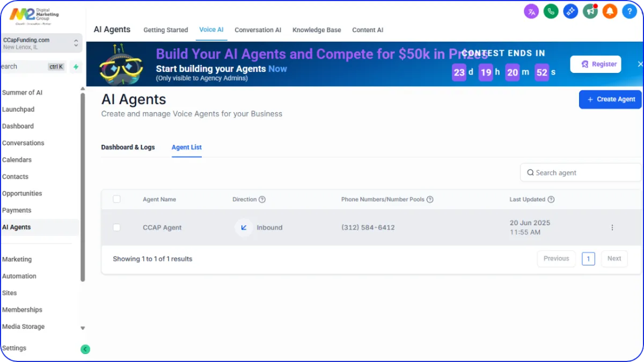Viewport: 644px width, 362px height.
Task: Open Contacts in the sidebar
Action: [15, 176]
